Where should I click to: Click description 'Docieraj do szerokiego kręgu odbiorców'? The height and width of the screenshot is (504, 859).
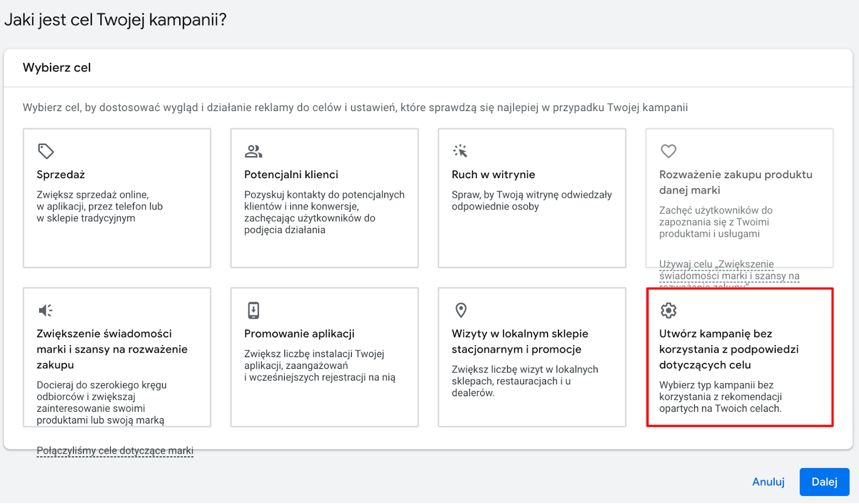pyautogui.click(x=101, y=403)
